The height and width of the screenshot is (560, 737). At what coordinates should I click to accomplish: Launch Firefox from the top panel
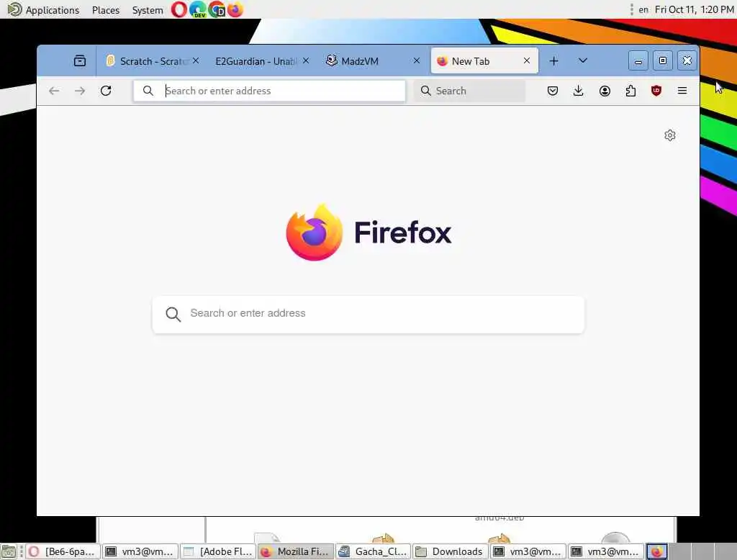[x=235, y=9]
